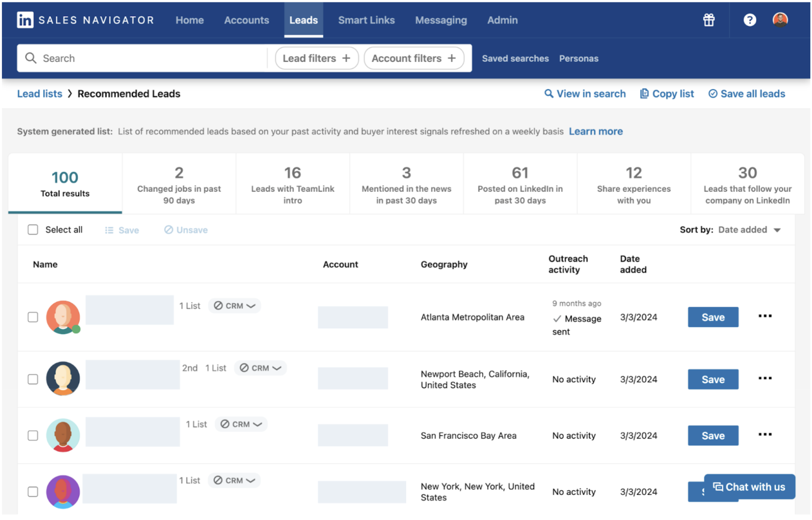The width and height of the screenshot is (812, 520).
Task: Click into the Search input field
Action: click(x=142, y=58)
